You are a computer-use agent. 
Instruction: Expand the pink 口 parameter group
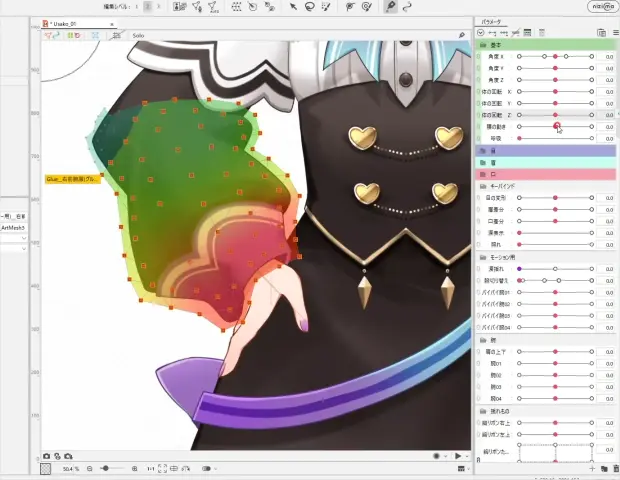[483, 174]
